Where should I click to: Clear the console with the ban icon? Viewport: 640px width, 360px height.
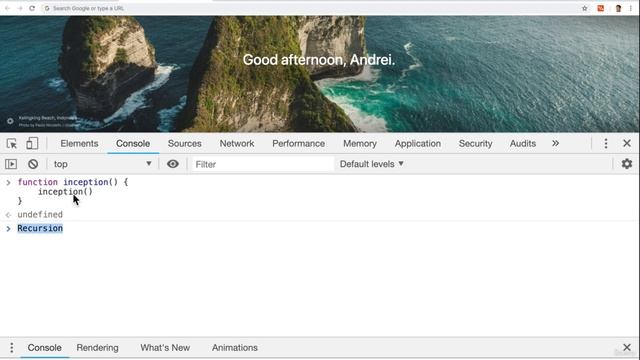coord(33,164)
